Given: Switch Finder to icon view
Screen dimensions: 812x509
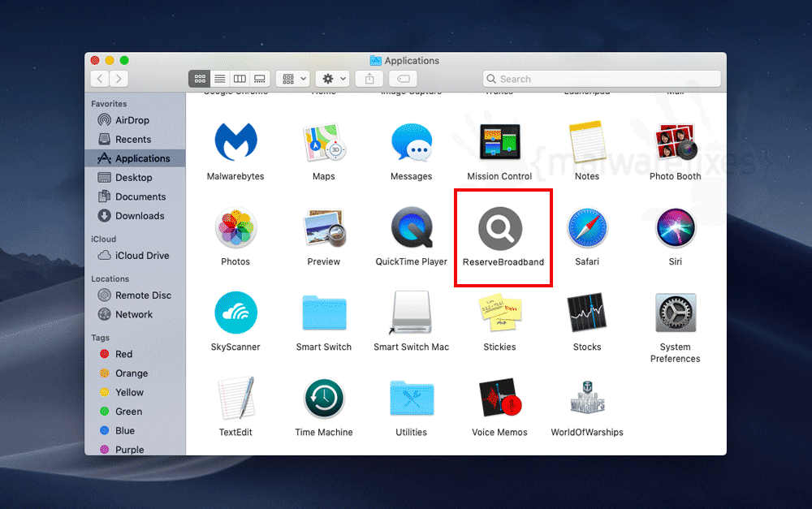Looking at the screenshot, I should point(200,79).
